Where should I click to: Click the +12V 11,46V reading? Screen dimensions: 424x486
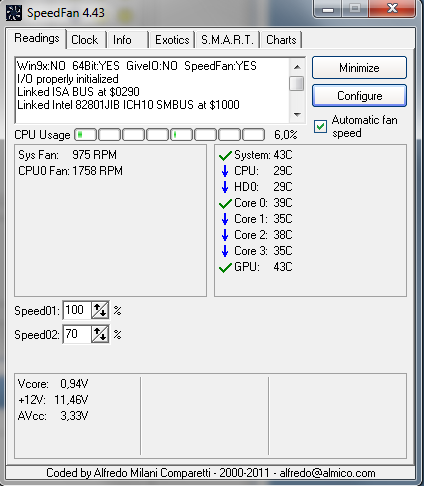click(53, 400)
